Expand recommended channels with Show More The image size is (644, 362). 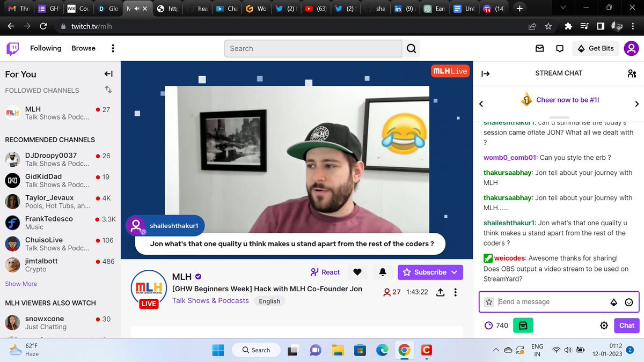tap(21, 284)
